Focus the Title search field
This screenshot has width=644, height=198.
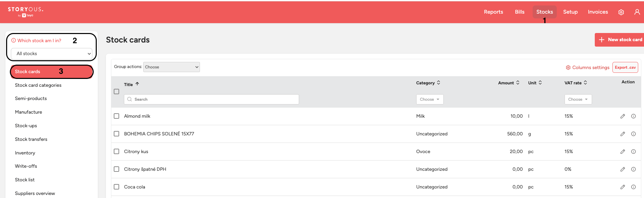point(211,99)
